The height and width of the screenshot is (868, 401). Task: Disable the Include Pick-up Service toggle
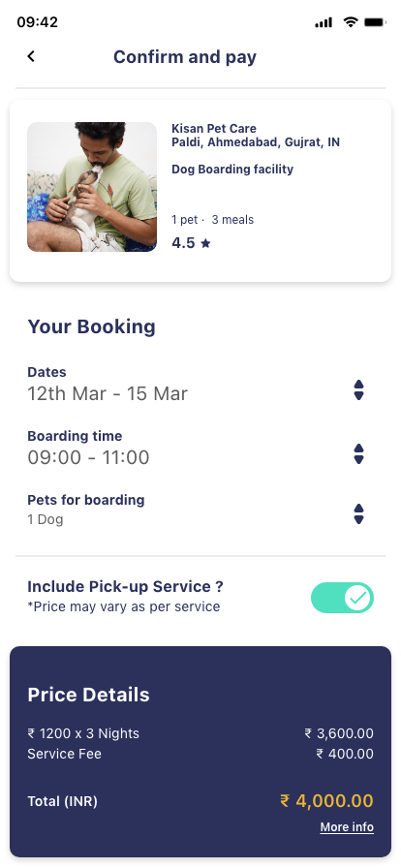342,598
